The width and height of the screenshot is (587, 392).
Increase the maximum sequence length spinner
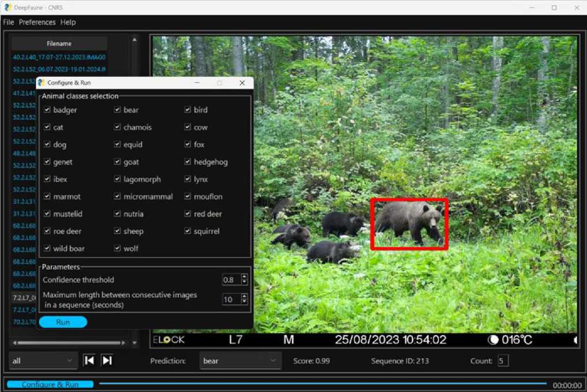click(245, 297)
